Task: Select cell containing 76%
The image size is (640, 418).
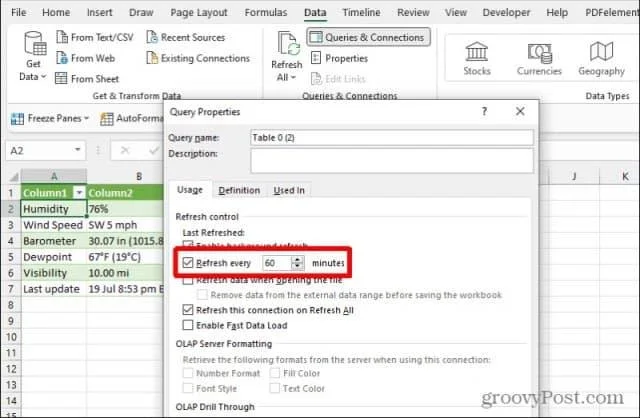Action: click(x=125, y=209)
